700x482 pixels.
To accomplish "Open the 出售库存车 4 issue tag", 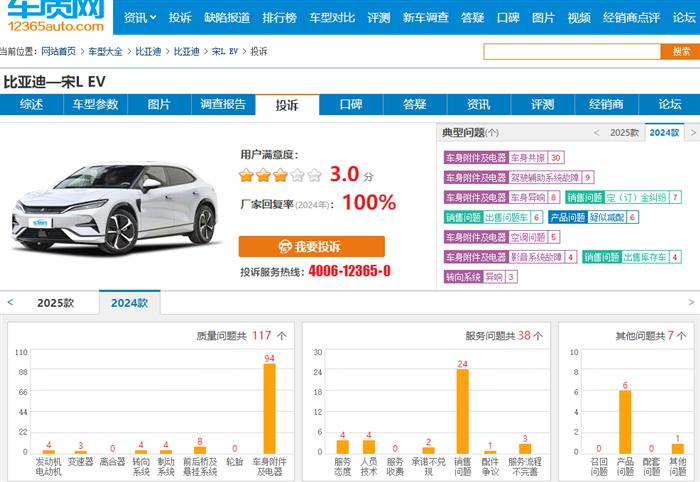I will 632,257.
